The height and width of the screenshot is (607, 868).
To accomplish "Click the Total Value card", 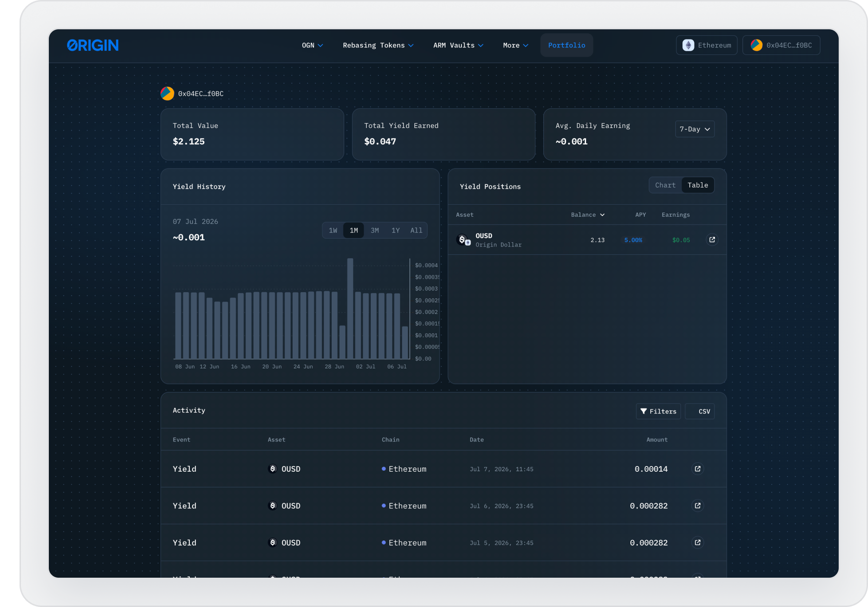I will coord(252,134).
